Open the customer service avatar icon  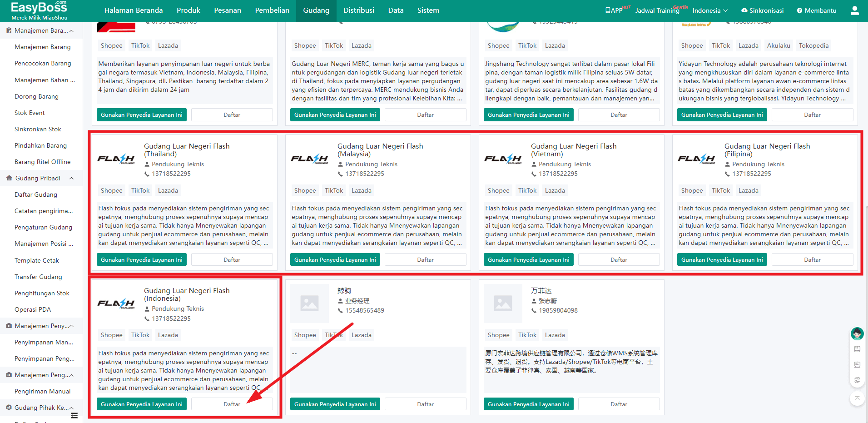pyautogui.click(x=857, y=334)
